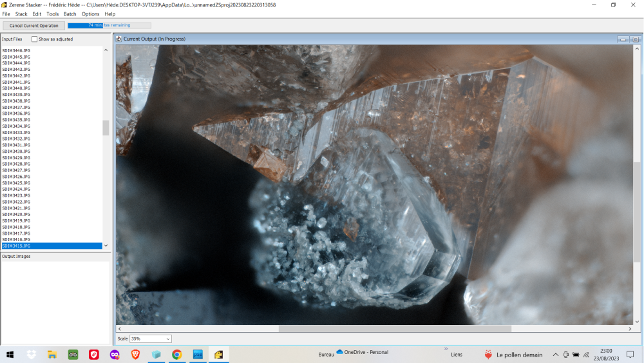The height and width of the screenshot is (363, 644).
Task: Open the Le pollen demain weather widget
Action: 513,354
